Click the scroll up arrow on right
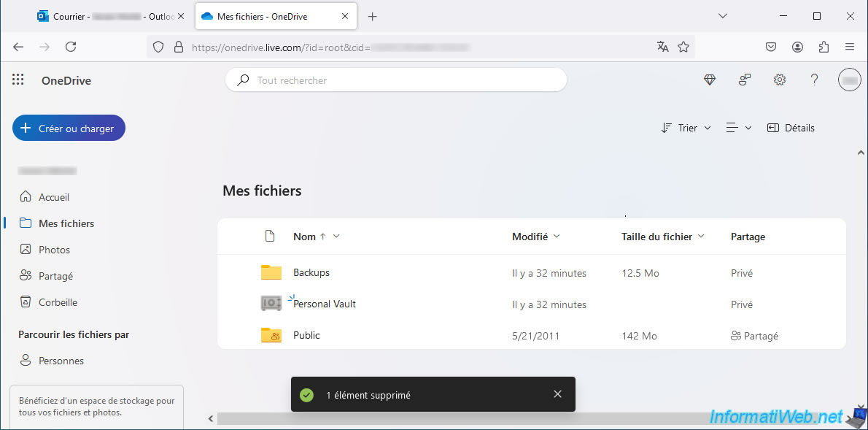The image size is (868, 430). 860,152
